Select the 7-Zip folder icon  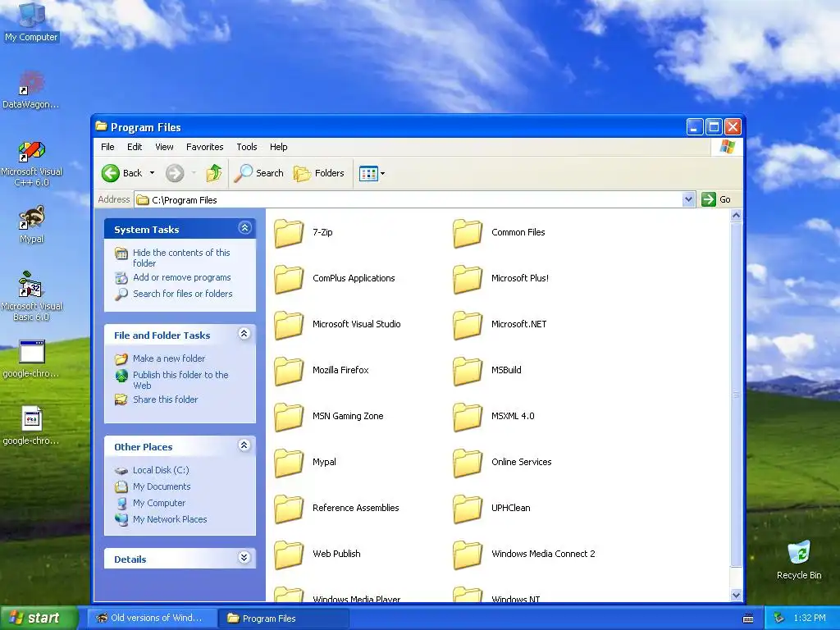point(289,233)
